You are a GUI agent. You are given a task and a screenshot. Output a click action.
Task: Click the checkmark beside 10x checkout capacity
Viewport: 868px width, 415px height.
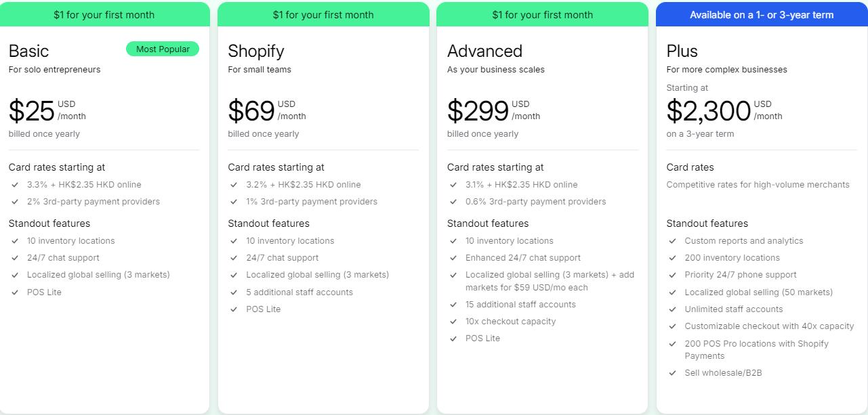pos(454,321)
